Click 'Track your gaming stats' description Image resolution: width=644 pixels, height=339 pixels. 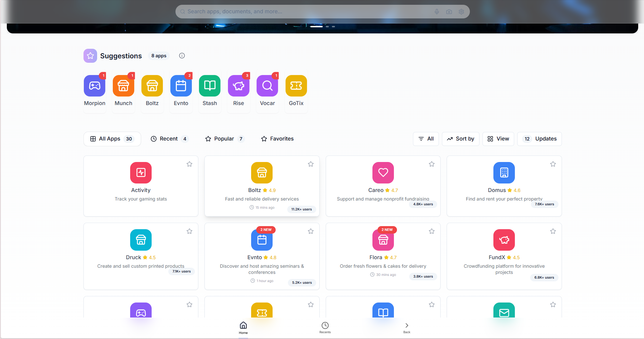click(x=141, y=199)
